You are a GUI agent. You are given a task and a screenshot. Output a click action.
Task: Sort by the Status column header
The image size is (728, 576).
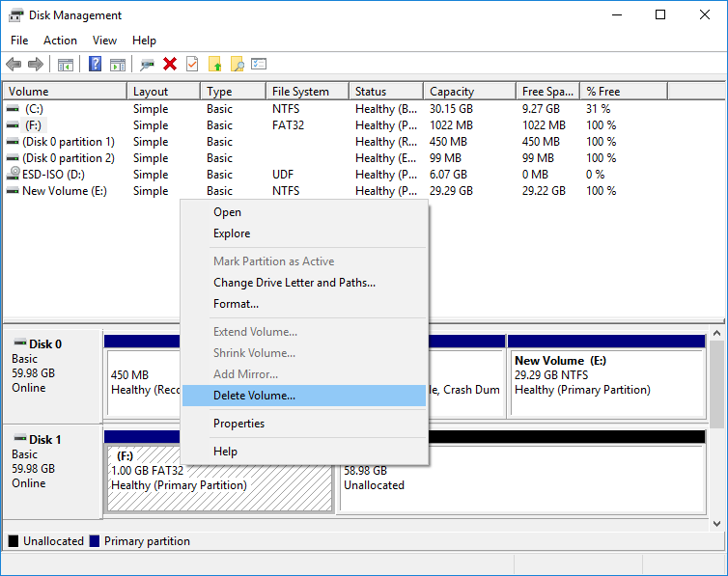coord(386,92)
